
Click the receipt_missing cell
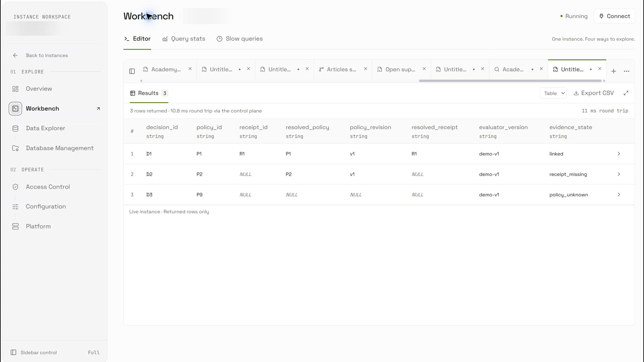[x=568, y=174]
